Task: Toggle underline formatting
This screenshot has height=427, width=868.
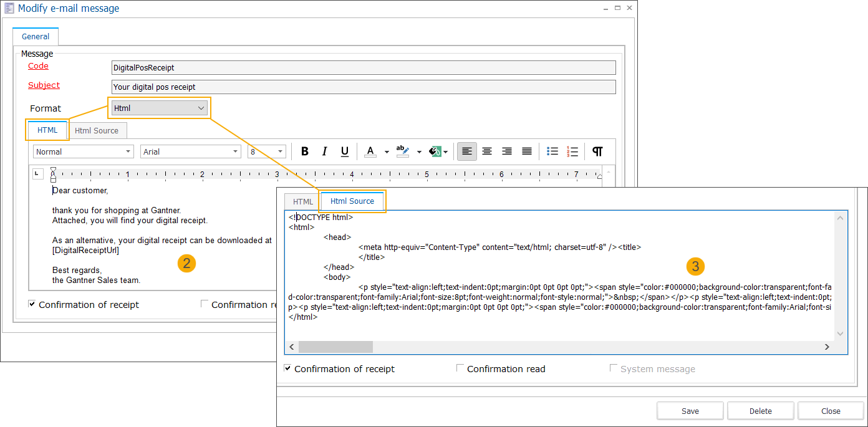Action: pos(344,151)
